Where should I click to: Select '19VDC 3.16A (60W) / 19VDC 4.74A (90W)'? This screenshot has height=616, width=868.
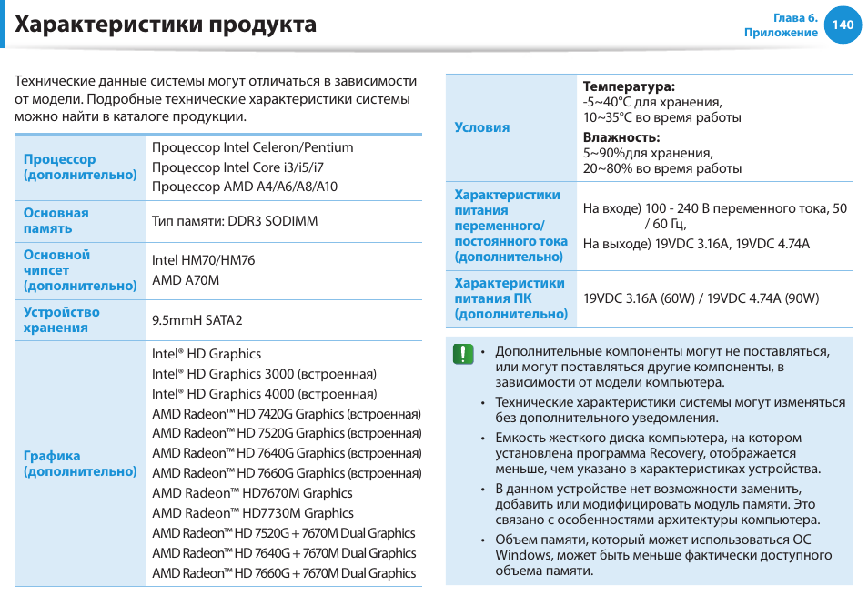click(701, 298)
